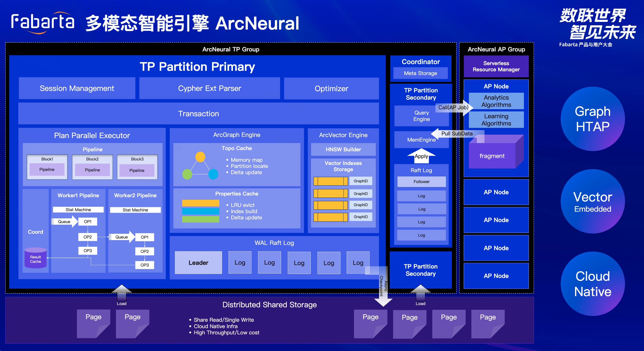Screen dimensions: 644x351
Task: Click the Follower box in Raft Log
Action: 421,182
